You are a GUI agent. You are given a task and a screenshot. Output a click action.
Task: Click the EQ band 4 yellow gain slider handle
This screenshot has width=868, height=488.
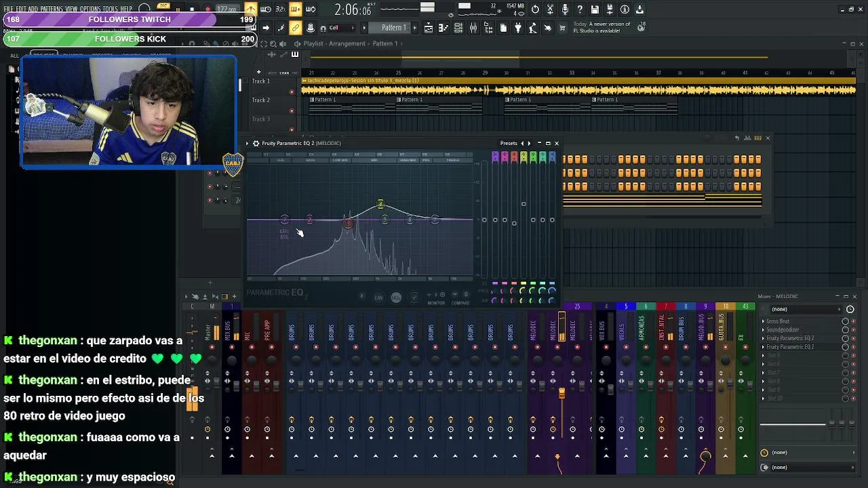coord(524,204)
